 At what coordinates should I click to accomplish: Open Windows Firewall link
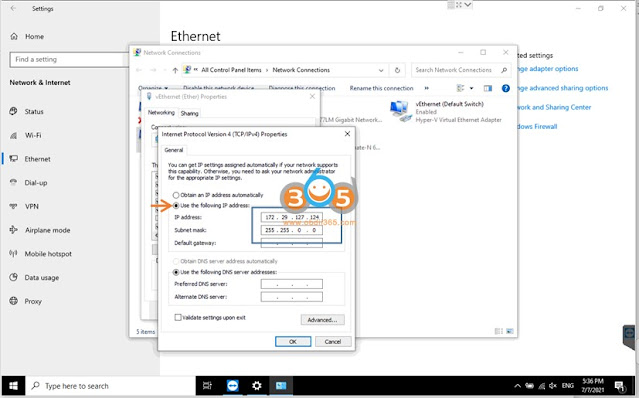coord(538,126)
